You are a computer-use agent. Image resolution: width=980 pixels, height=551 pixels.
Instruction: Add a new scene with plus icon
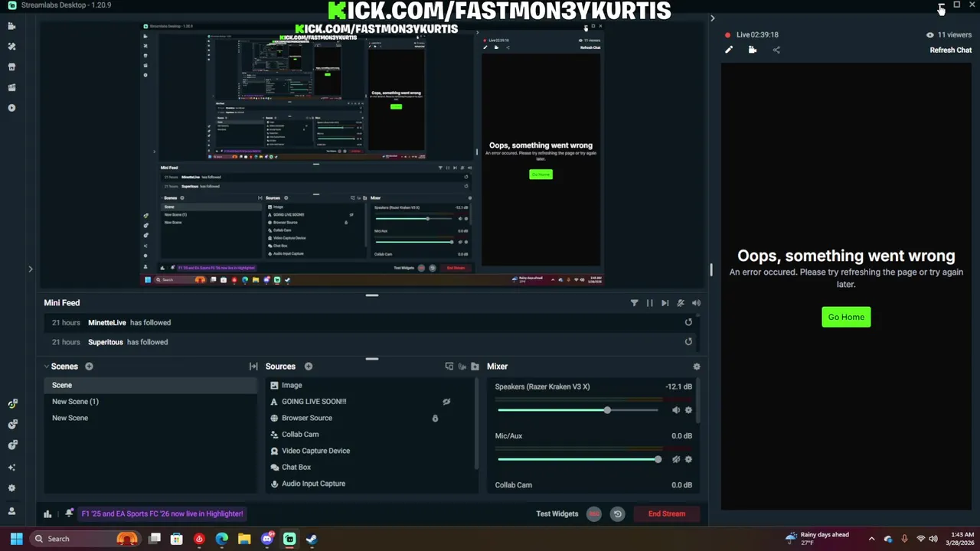point(89,367)
